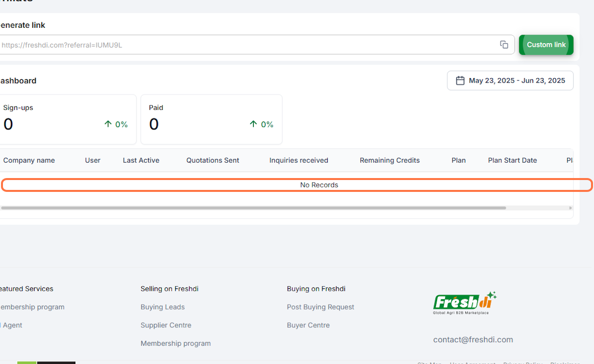Click the Remaining Credits column header
The height and width of the screenshot is (364, 594).
[x=390, y=160]
